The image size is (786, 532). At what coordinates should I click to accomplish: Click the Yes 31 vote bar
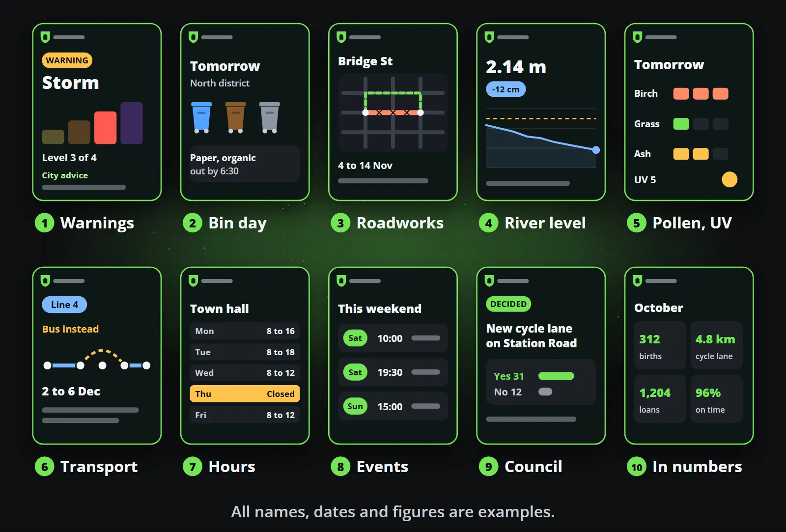point(556,376)
